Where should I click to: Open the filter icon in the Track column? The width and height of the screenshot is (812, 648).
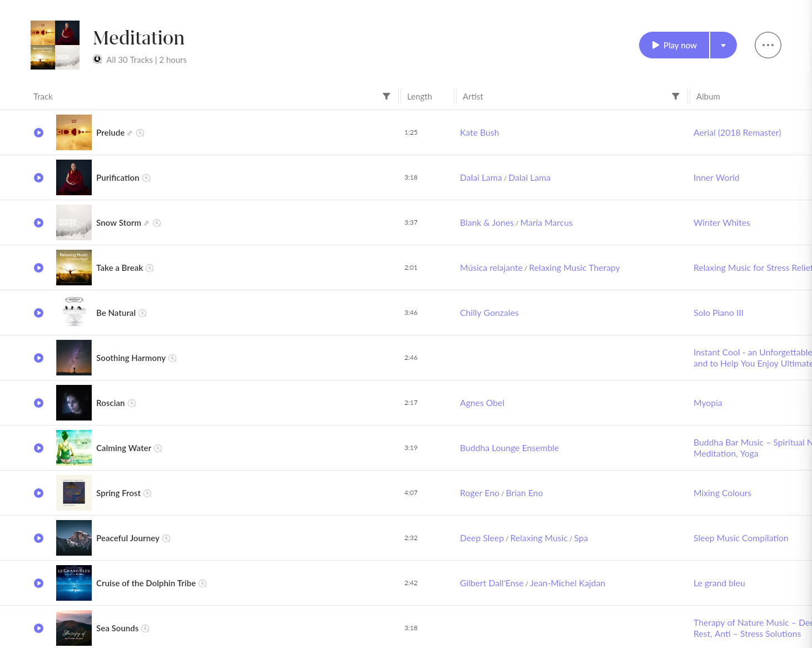coord(387,96)
